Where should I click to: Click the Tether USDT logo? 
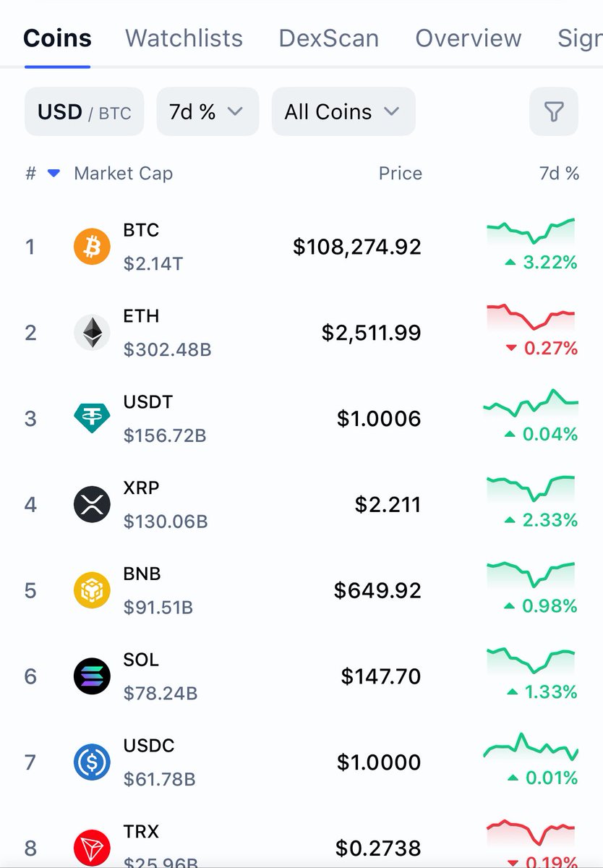pos(92,418)
